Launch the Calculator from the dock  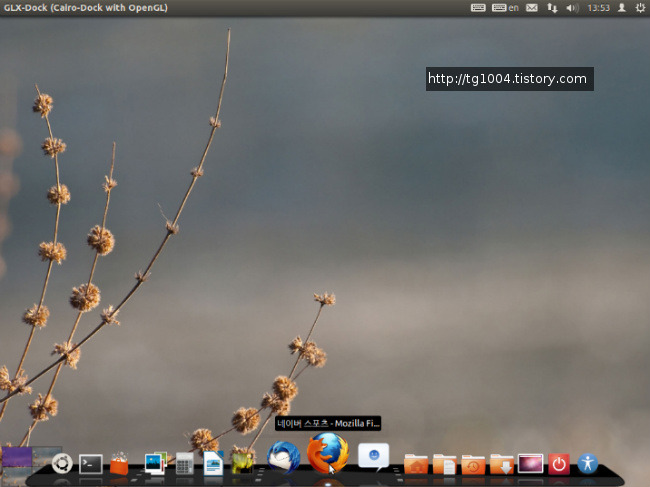pos(184,463)
